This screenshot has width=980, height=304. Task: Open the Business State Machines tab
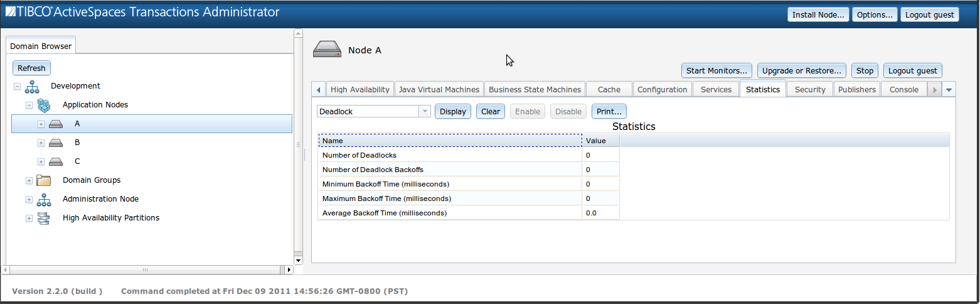(535, 90)
